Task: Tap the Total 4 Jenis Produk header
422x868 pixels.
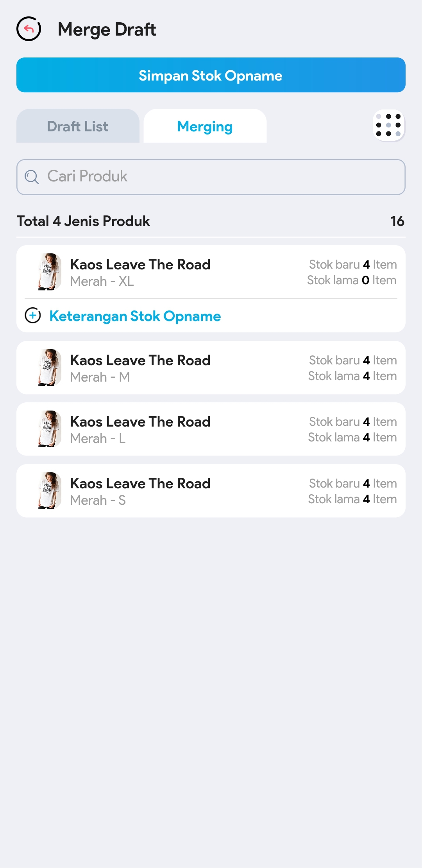Action: point(83,221)
